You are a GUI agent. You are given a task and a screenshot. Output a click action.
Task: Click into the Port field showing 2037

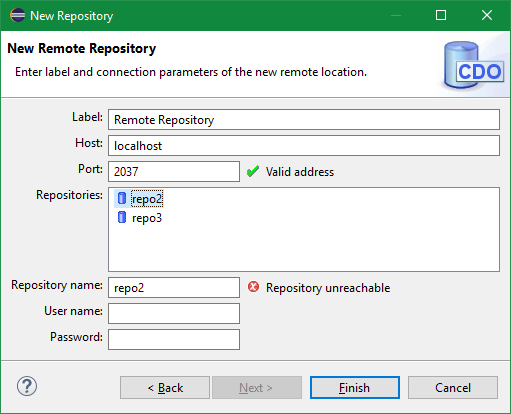174,171
